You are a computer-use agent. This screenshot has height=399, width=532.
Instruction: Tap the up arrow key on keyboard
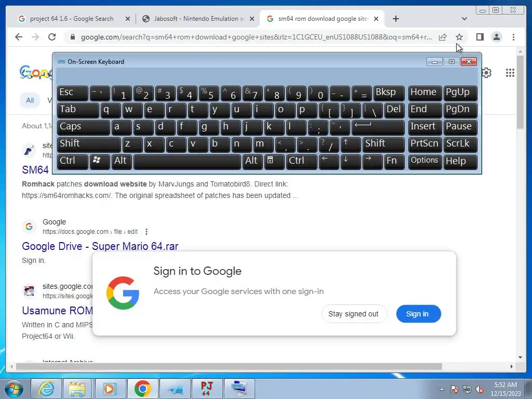pos(351,144)
